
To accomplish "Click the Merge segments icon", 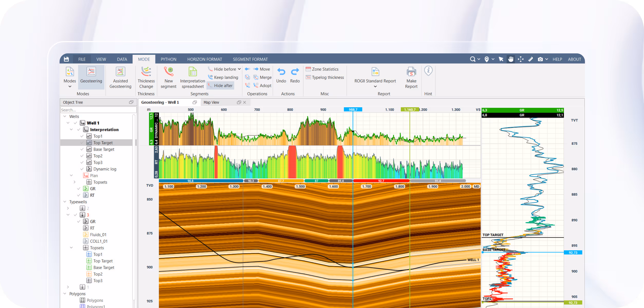I will coord(256,77).
